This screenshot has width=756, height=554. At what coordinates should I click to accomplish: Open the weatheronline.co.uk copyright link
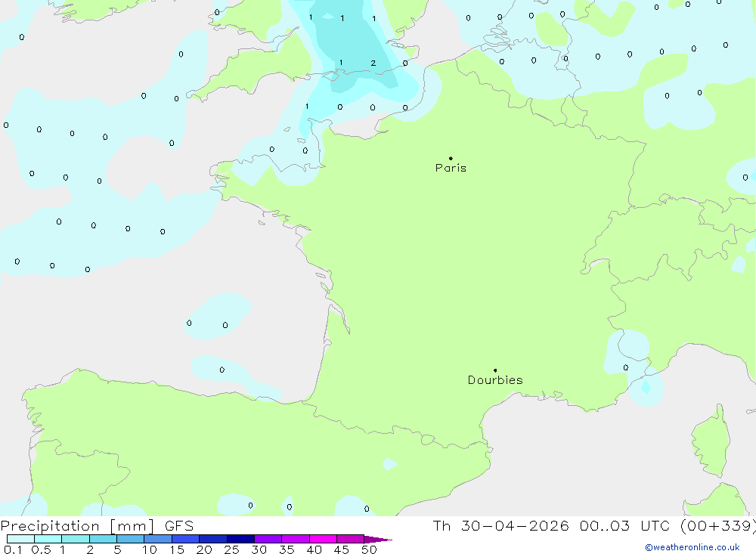pos(692,547)
